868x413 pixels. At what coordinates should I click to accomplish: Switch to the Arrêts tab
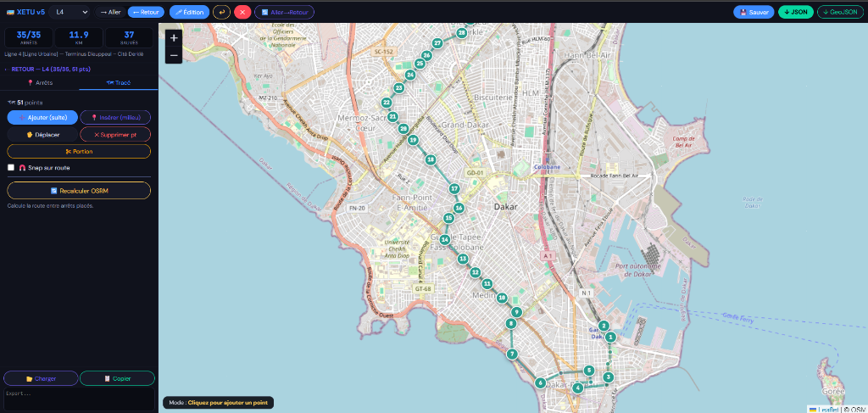(40, 82)
